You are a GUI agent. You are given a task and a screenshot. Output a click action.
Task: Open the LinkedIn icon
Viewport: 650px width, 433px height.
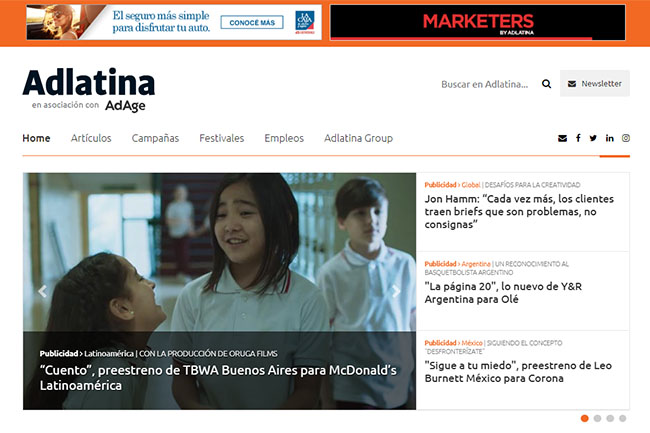[x=609, y=138]
